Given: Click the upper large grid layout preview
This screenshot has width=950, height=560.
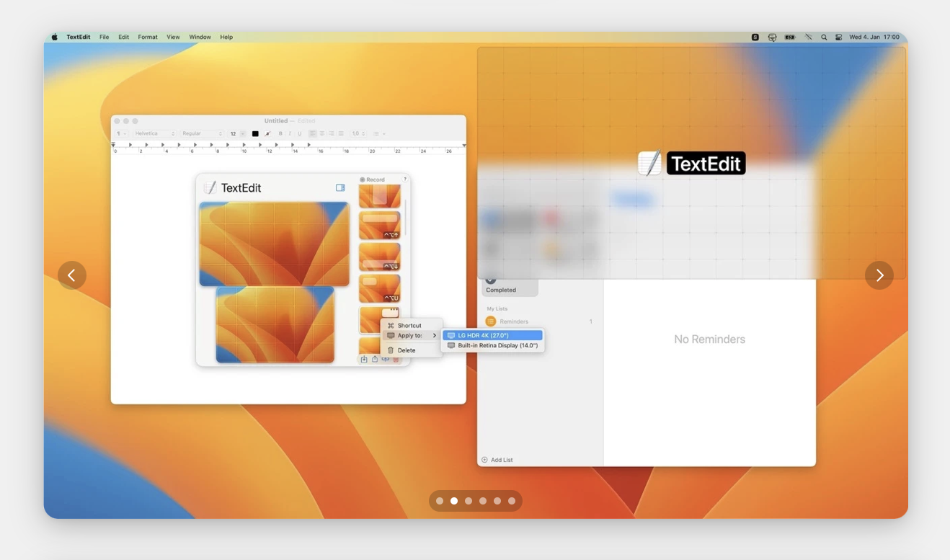Looking at the screenshot, I should [274, 244].
